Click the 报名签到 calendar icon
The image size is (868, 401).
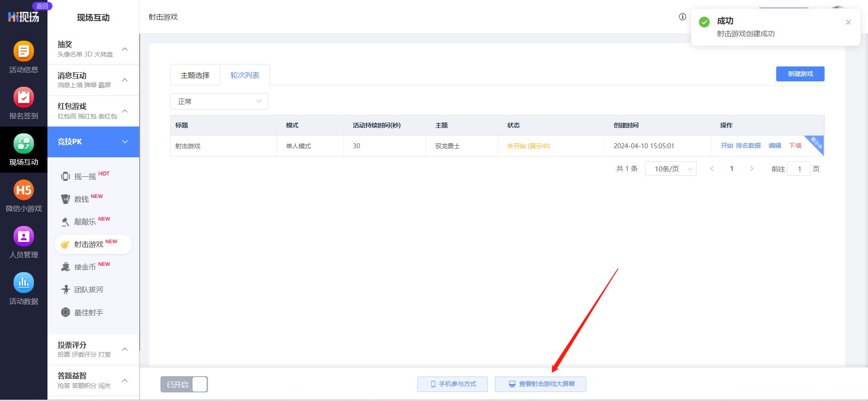24,98
